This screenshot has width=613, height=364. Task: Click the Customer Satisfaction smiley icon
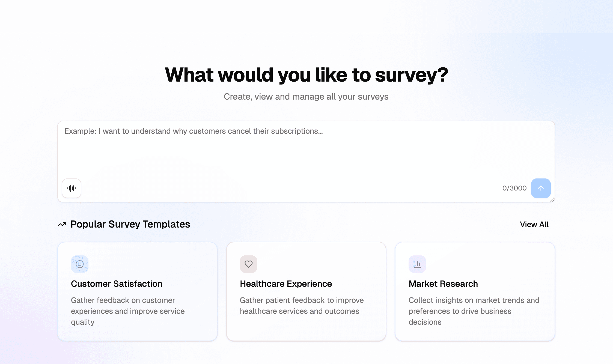tap(80, 264)
